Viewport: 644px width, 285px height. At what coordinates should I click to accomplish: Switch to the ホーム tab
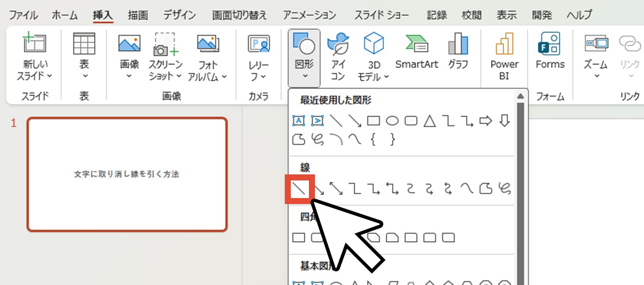pyautogui.click(x=65, y=15)
